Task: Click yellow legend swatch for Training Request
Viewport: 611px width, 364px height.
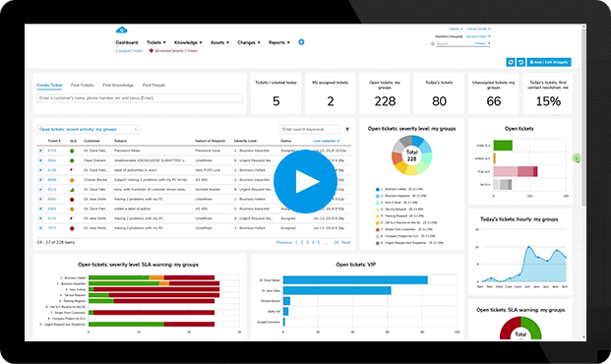Action: [x=378, y=215]
